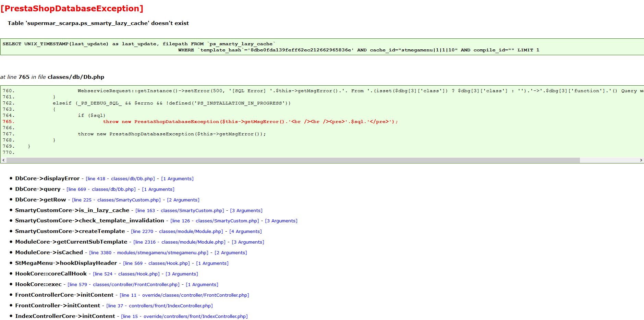
Task: Click the "at line 765 in file" text
Action: (52, 77)
